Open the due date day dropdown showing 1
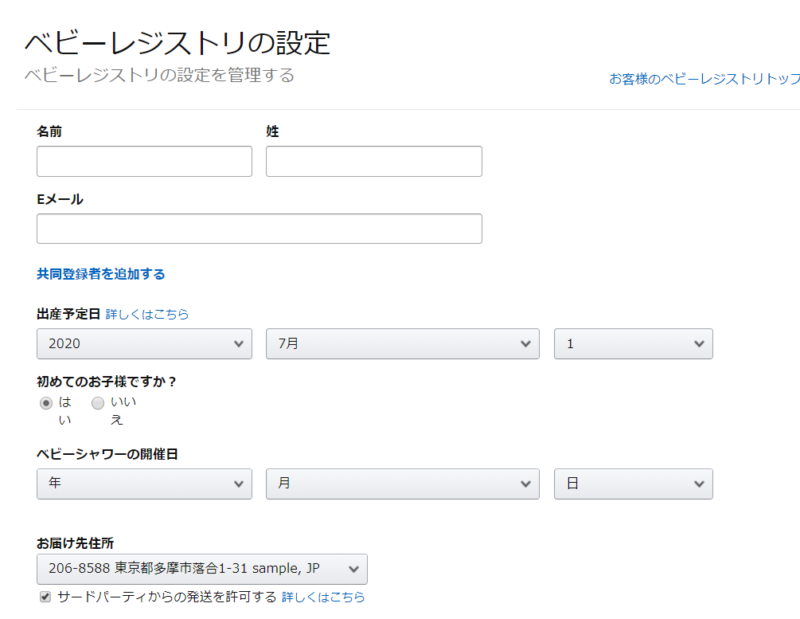The width and height of the screenshot is (800, 619). point(633,344)
